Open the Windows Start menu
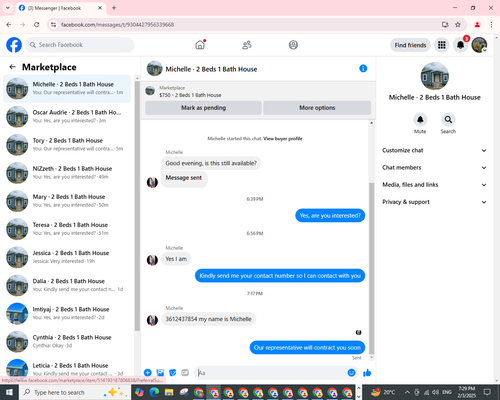 9,392
